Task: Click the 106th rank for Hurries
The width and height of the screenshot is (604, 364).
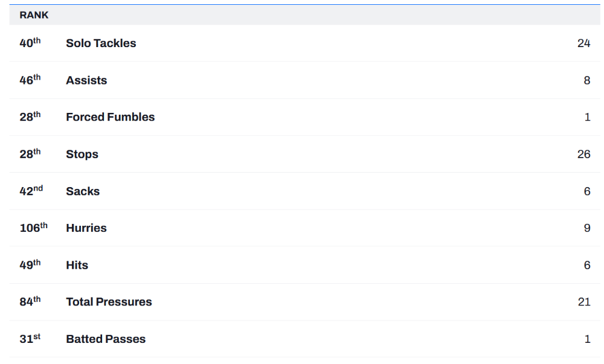Action: pyautogui.click(x=33, y=227)
